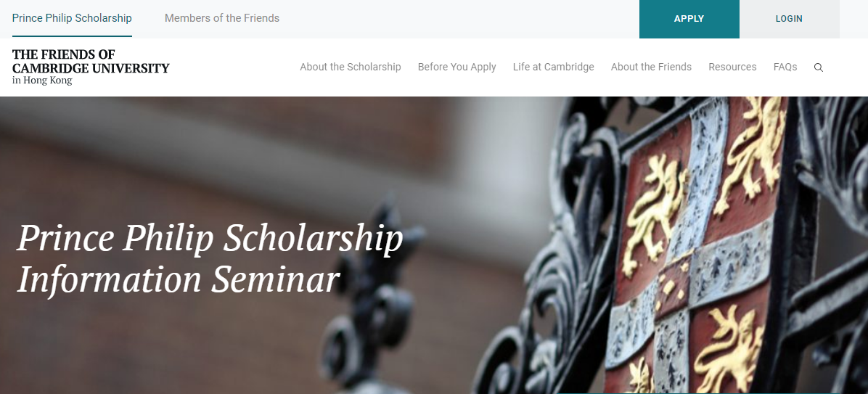Click the Friends of Cambridge University logo
The width and height of the screenshot is (868, 394).
tap(90, 67)
